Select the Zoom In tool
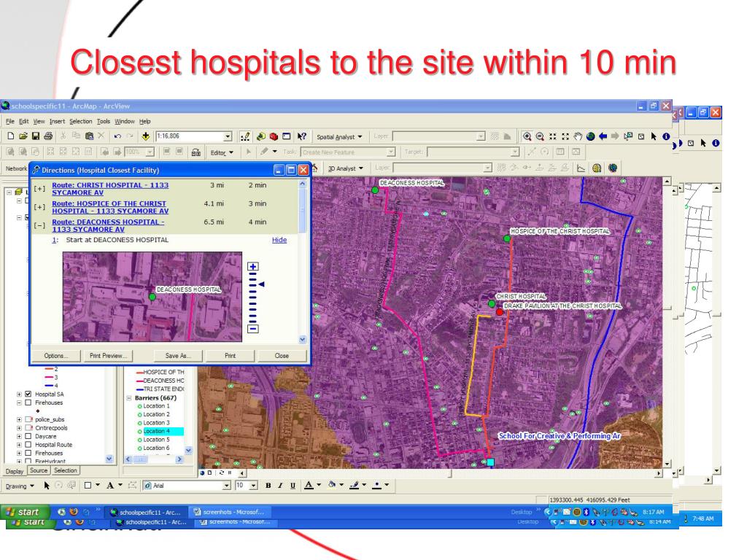Screen dimensions: 747x560 coord(527,136)
